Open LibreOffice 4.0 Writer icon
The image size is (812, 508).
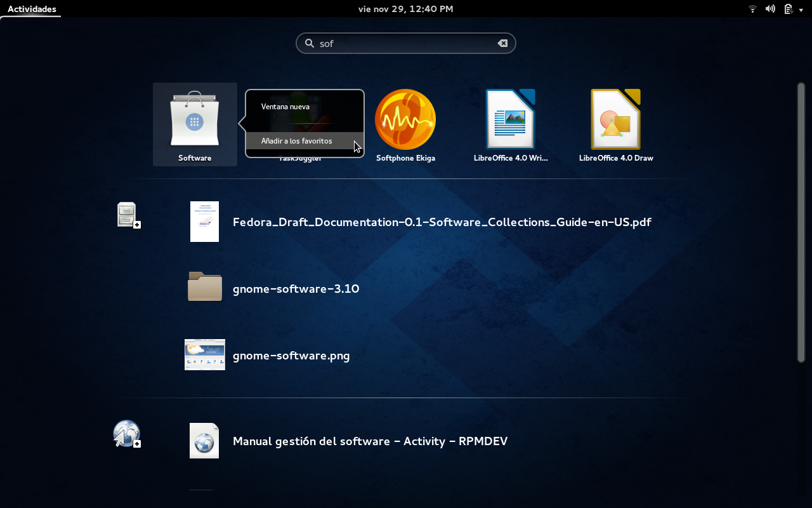pos(511,119)
